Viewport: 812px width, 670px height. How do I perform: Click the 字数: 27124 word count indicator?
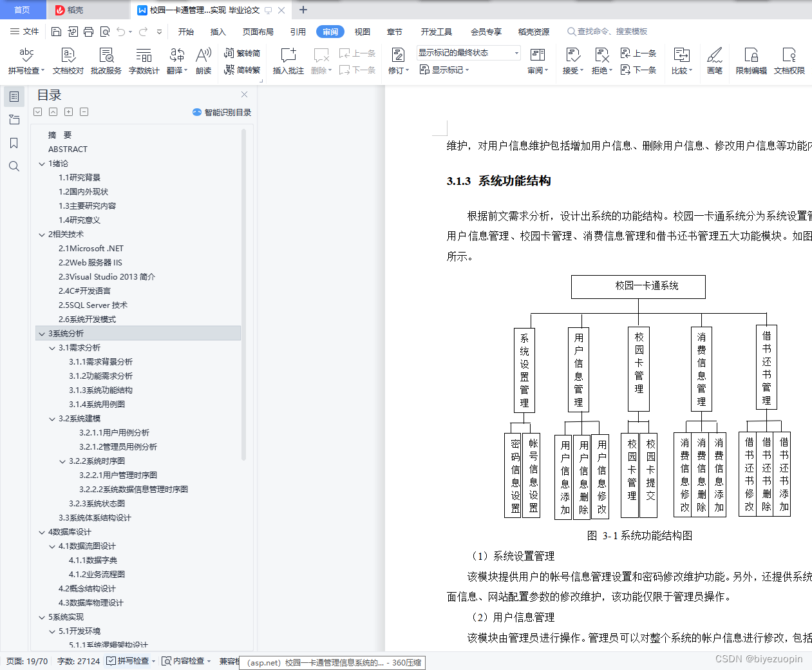coord(79,661)
